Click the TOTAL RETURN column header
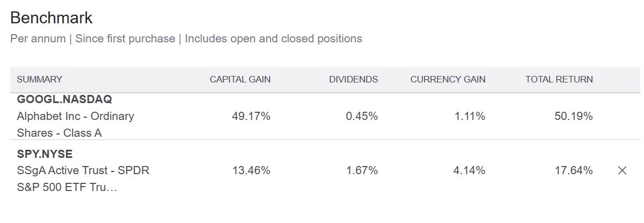The height and width of the screenshot is (223, 644). pyautogui.click(x=559, y=79)
